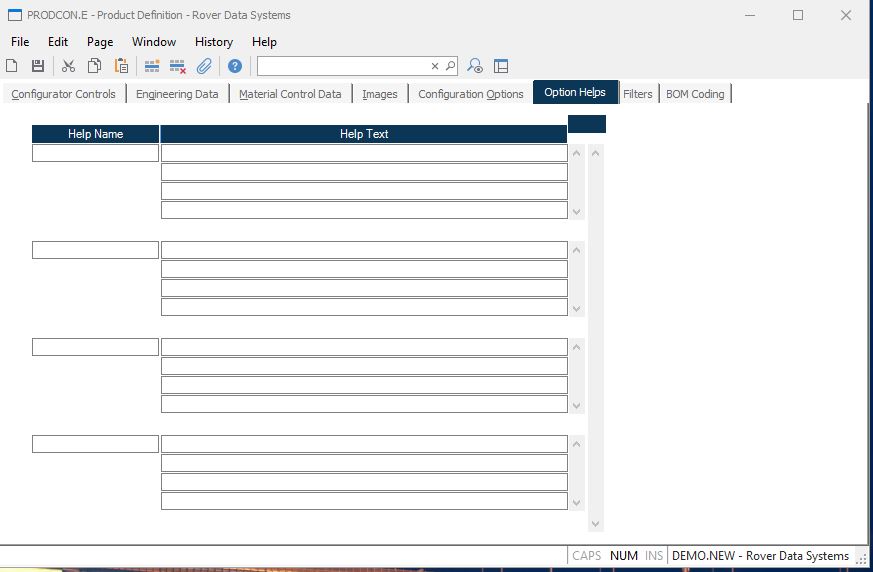Open attachments with the paperclip icon

click(x=204, y=66)
